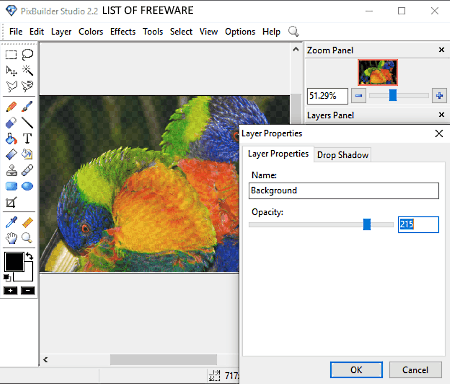Activate the Text tool

coord(27,138)
